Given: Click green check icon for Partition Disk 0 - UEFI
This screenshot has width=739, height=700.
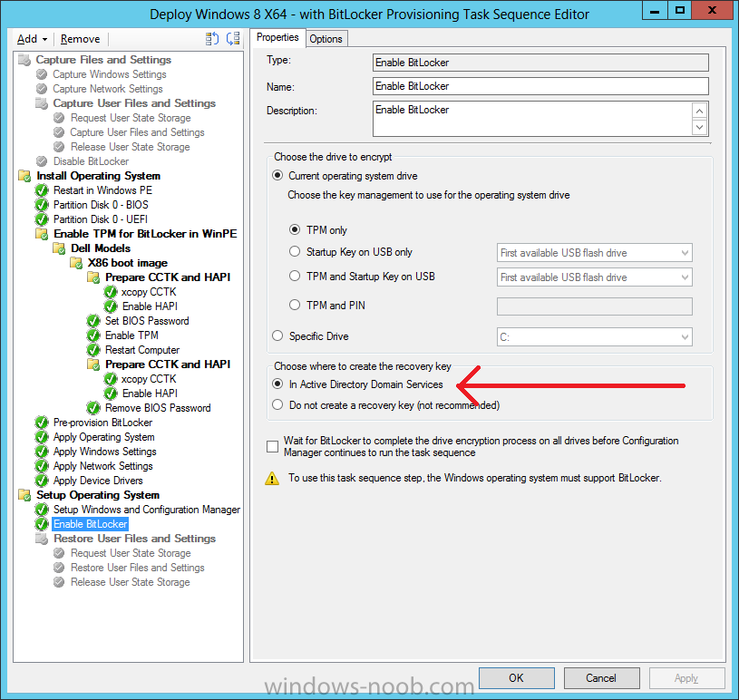Looking at the screenshot, I should tap(42, 219).
